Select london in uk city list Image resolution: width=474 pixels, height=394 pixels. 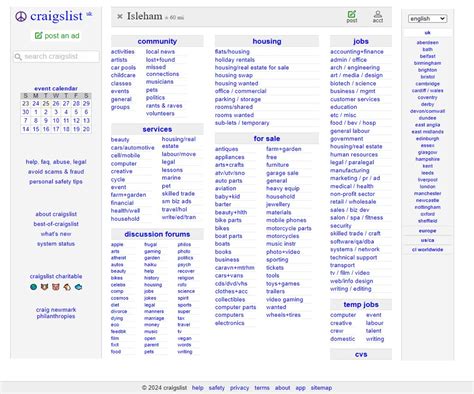(x=427, y=187)
